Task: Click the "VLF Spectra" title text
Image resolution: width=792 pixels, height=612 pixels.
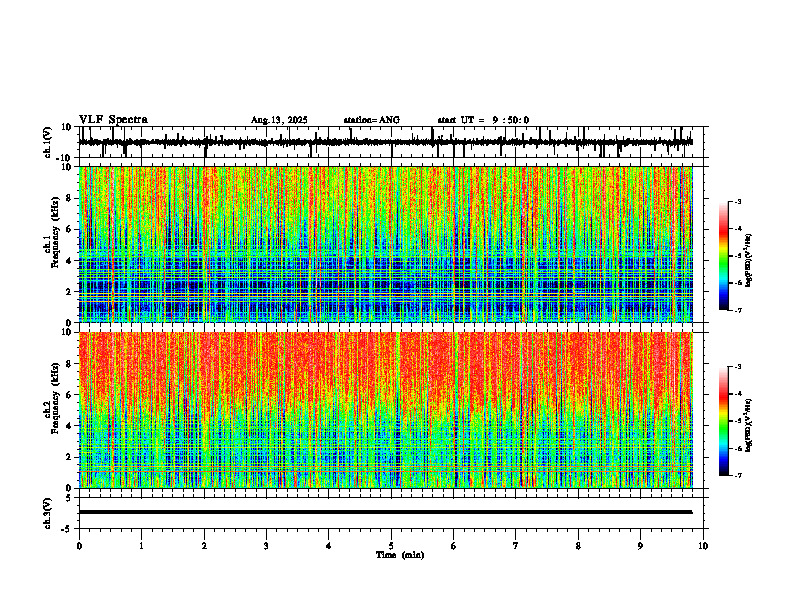Action: (113, 120)
